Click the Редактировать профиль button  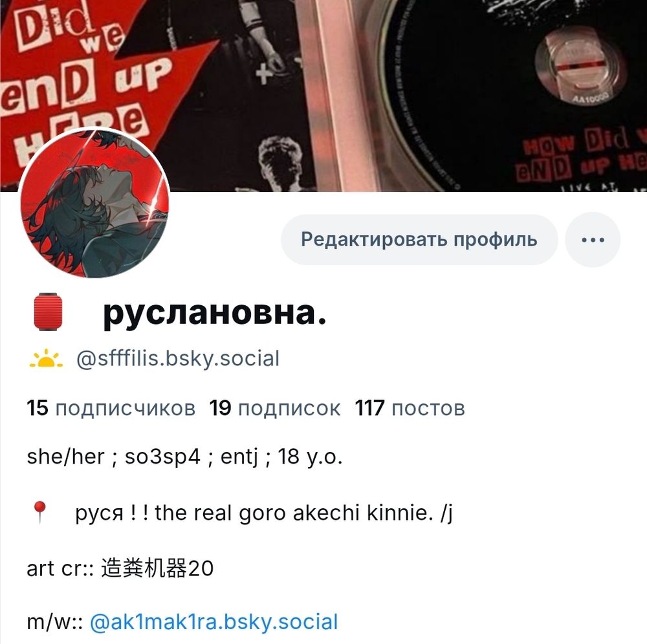(419, 239)
